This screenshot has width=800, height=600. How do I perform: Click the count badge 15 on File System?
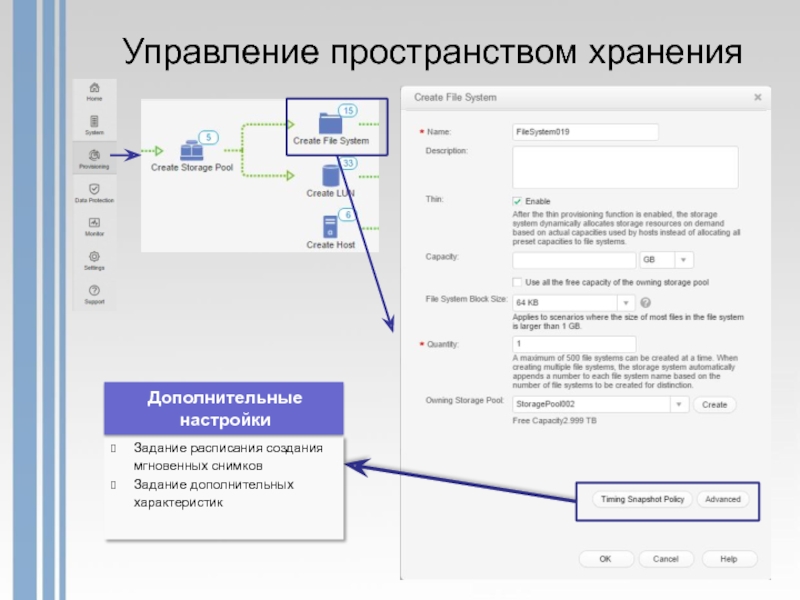348,110
